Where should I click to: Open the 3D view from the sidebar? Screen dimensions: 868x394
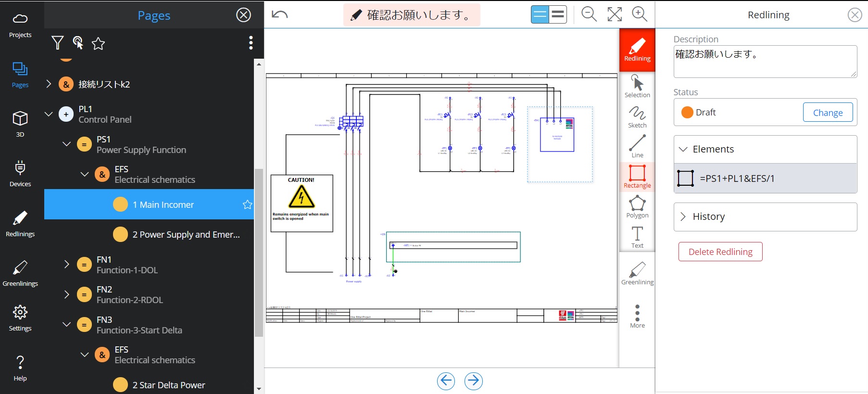pos(20,124)
